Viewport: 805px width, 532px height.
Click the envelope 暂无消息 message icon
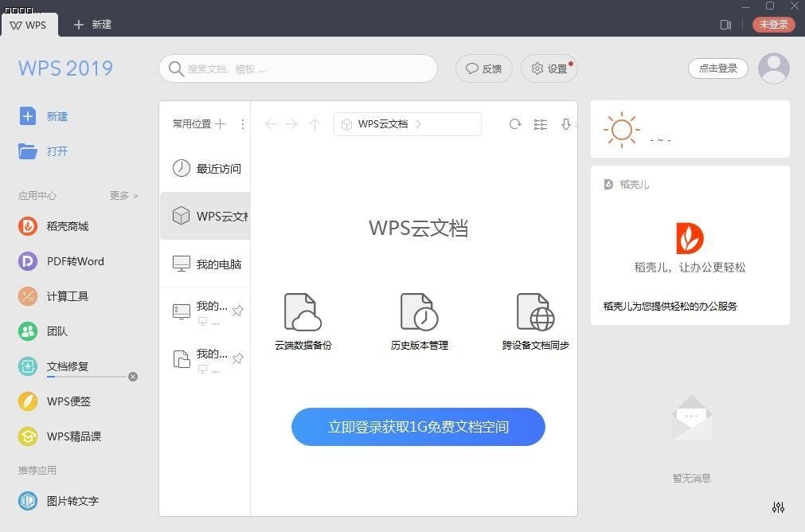coord(692,418)
